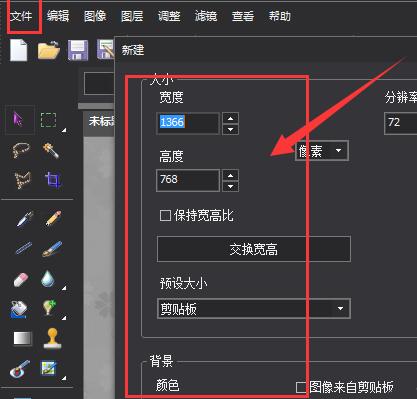This screenshot has width=417, height=399.
Task: Click the new blank document toolbar icon
Action: click(18, 50)
